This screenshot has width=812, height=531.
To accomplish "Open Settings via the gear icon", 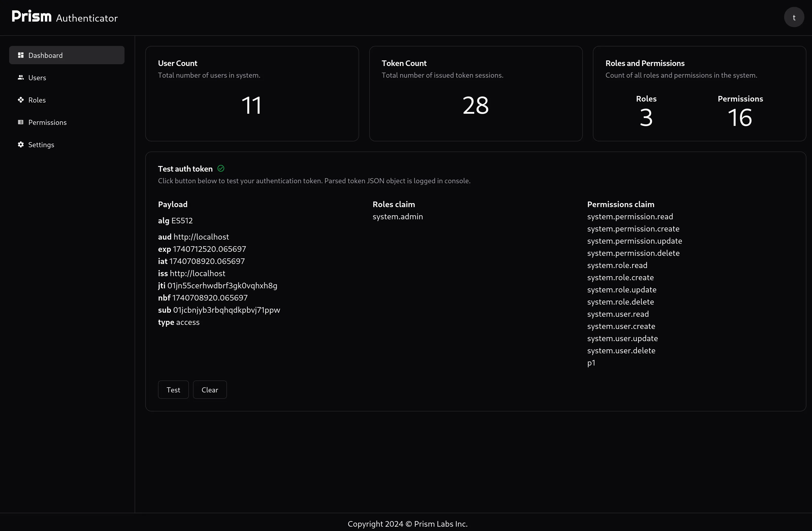I will pos(21,145).
